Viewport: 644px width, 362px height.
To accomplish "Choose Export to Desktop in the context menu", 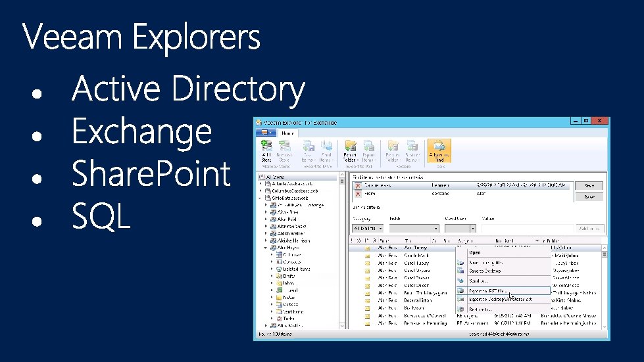I will pyautogui.click(x=503, y=300).
